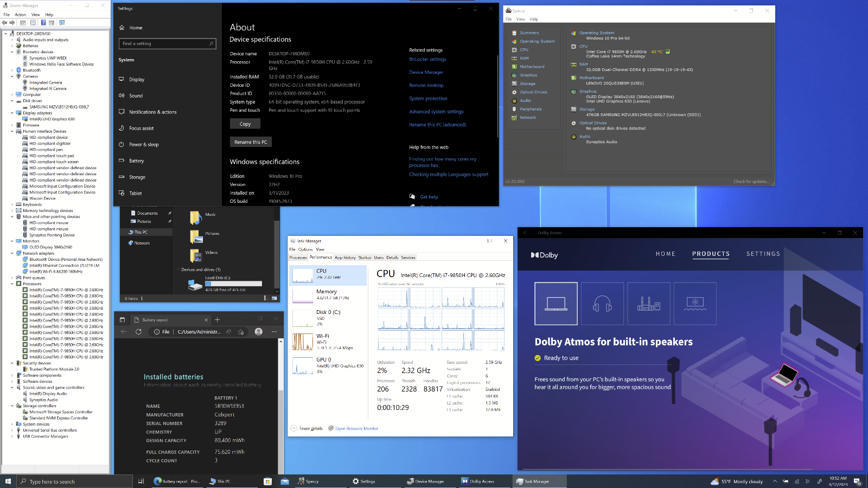Screen dimensions: 868x488
Task: Click Rename this PC button
Action: pos(251,142)
